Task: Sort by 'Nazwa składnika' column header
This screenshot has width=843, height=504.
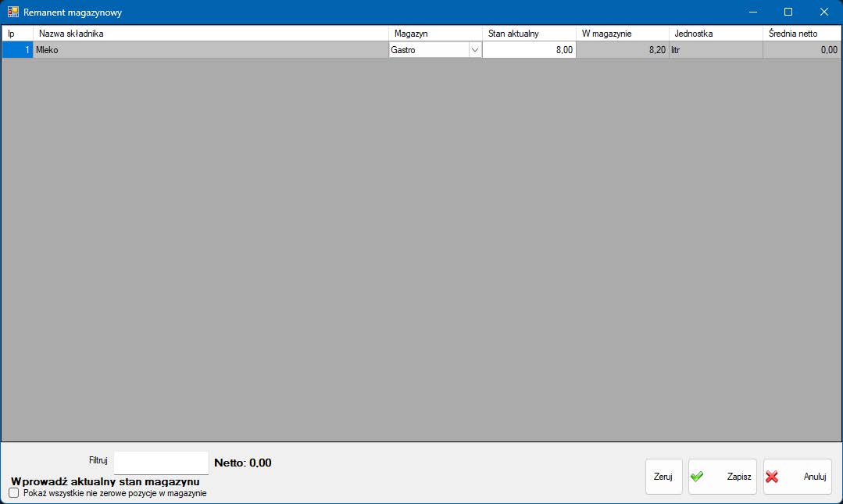Action: tap(211, 34)
